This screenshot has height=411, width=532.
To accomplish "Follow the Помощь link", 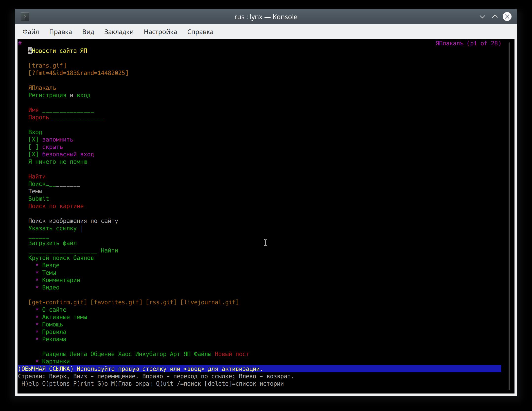I will [53, 324].
